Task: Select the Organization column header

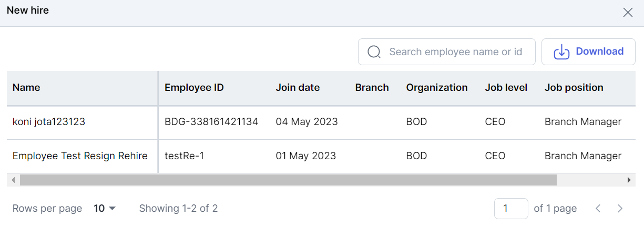Action: pyautogui.click(x=436, y=88)
